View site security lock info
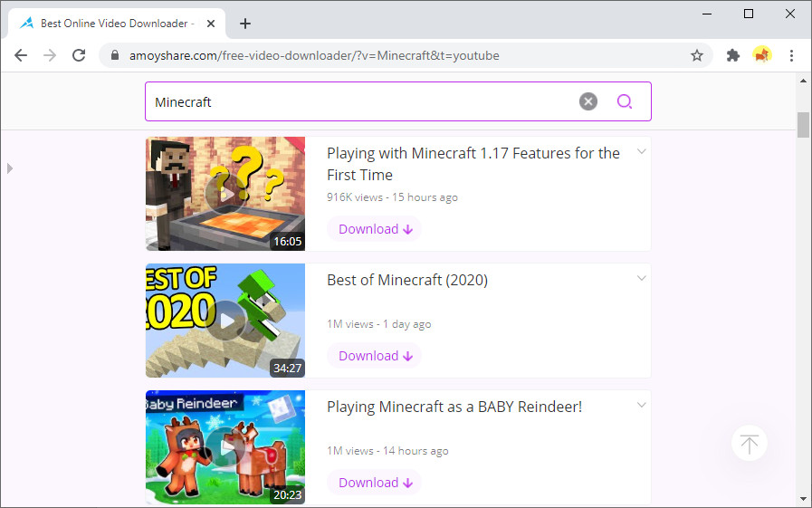The image size is (812, 508). pyautogui.click(x=115, y=55)
